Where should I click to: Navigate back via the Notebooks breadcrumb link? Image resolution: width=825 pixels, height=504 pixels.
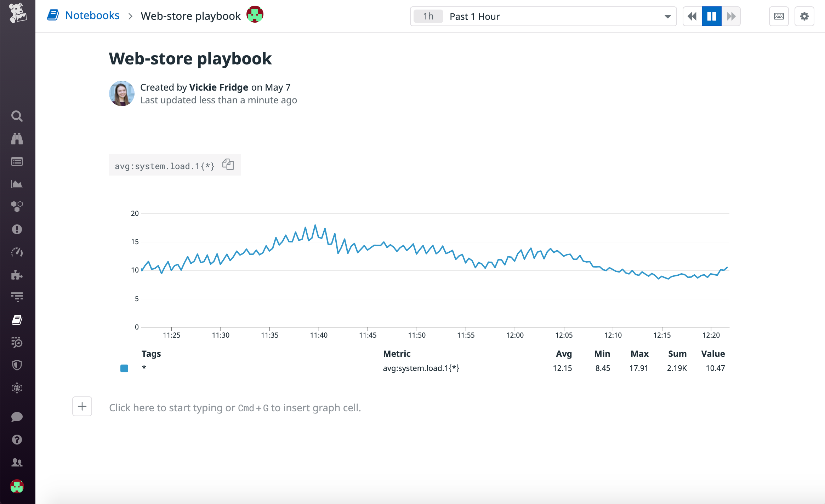[x=92, y=15]
